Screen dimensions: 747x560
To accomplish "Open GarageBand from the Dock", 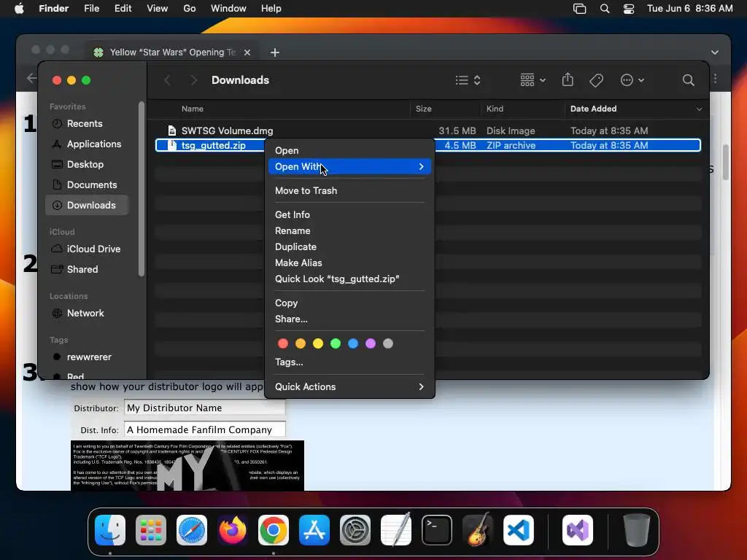I will click(x=478, y=530).
